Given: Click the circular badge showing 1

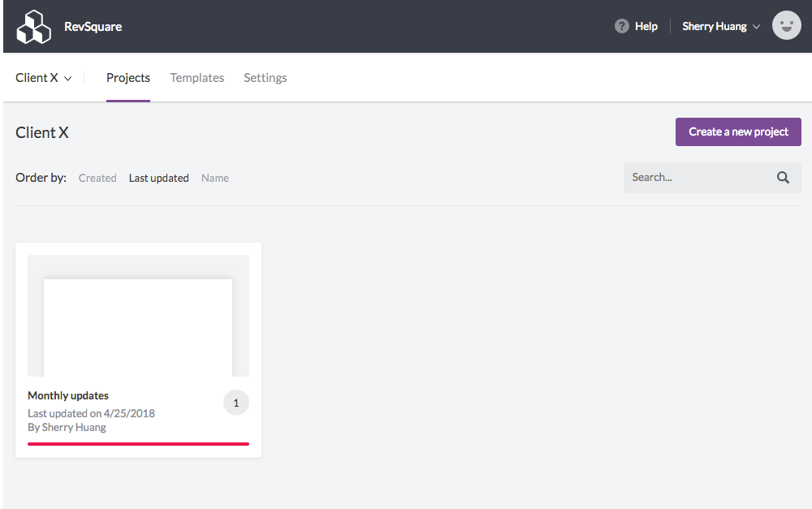Looking at the screenshot, I should [235, 402].
